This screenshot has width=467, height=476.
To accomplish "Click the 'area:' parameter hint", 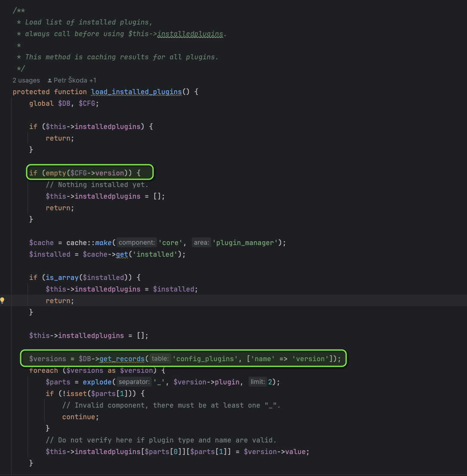I will (201, 243).
